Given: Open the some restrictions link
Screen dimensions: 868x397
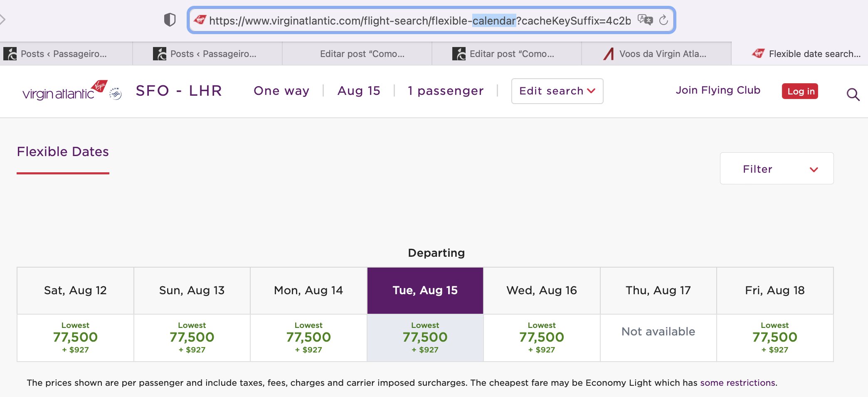Looking at the screenshot, I should coord(737,383).
